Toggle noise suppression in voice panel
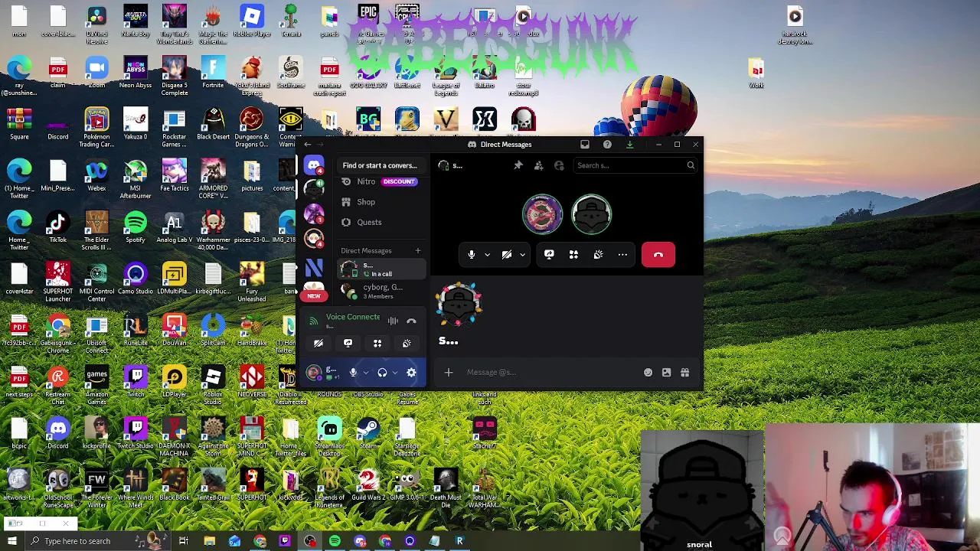The image size is (980, 551). tap(393, 321)
